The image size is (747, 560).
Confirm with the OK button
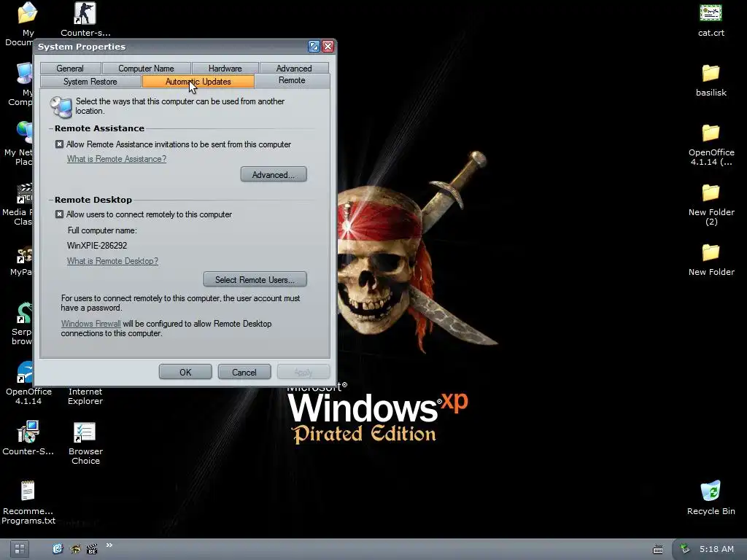185,372
